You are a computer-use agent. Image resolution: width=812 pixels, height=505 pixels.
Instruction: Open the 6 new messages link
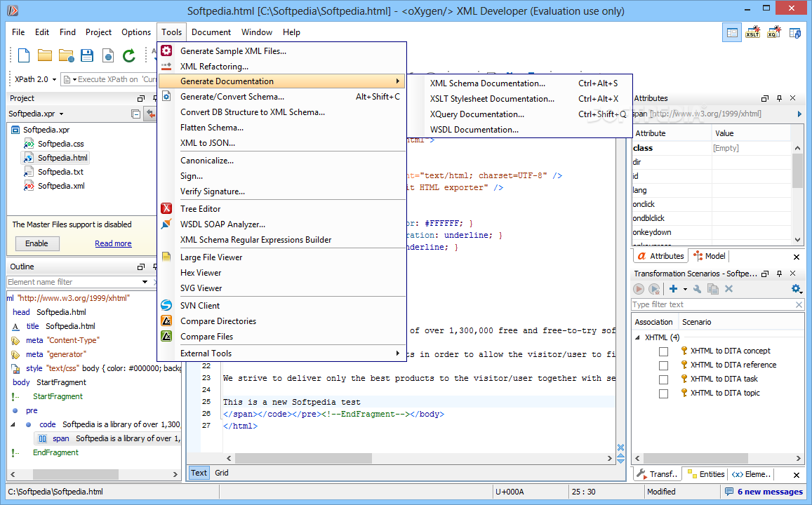[770, 492]
